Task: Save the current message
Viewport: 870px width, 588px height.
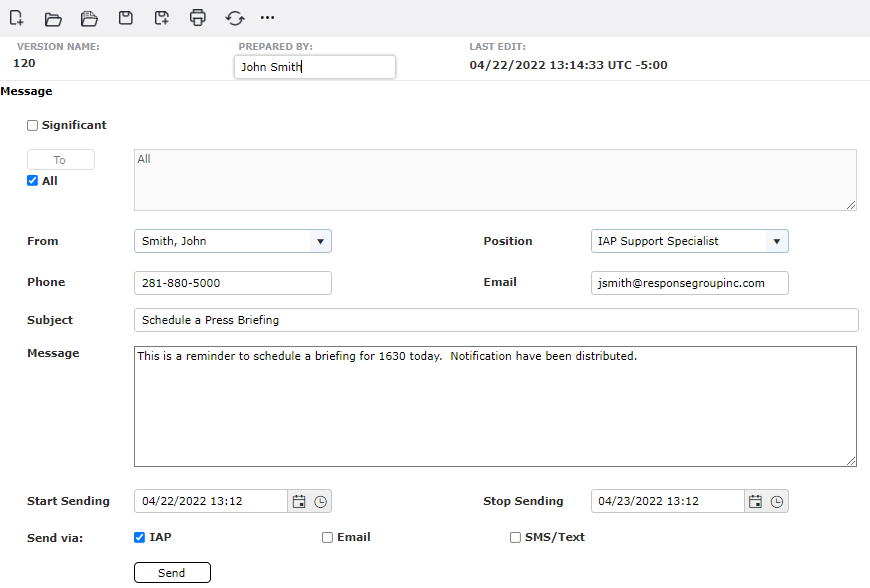Action: tap(125, 18)
